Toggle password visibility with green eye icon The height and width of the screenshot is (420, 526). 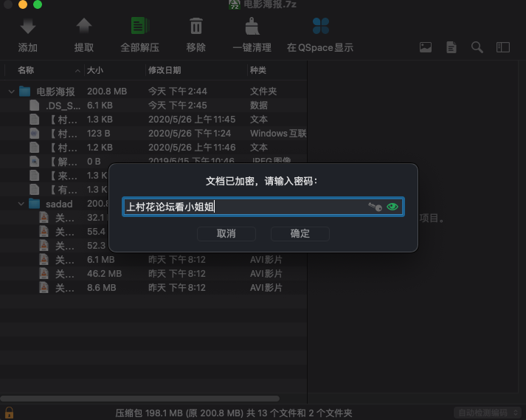coord(392,207)
